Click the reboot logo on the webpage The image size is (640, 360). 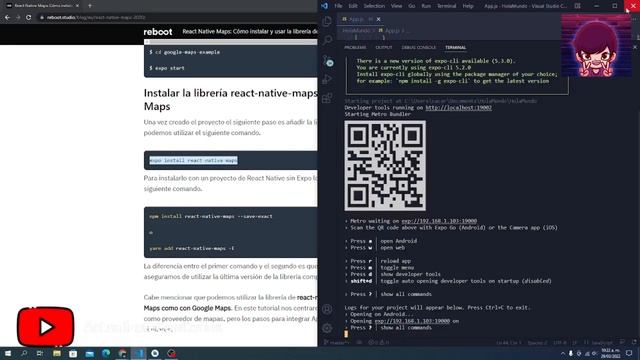tap(158, 32)
